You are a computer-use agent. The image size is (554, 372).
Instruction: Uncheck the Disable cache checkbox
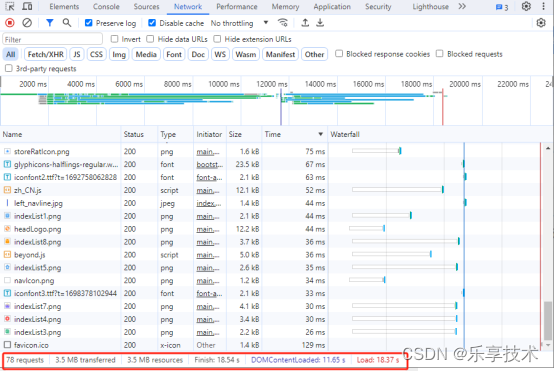tap(152, 23)
